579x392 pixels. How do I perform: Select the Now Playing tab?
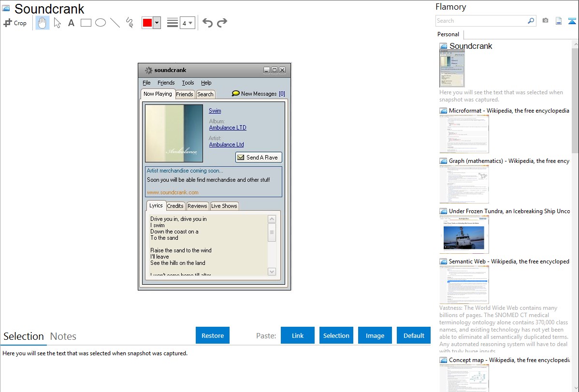(x=158, y=94)
